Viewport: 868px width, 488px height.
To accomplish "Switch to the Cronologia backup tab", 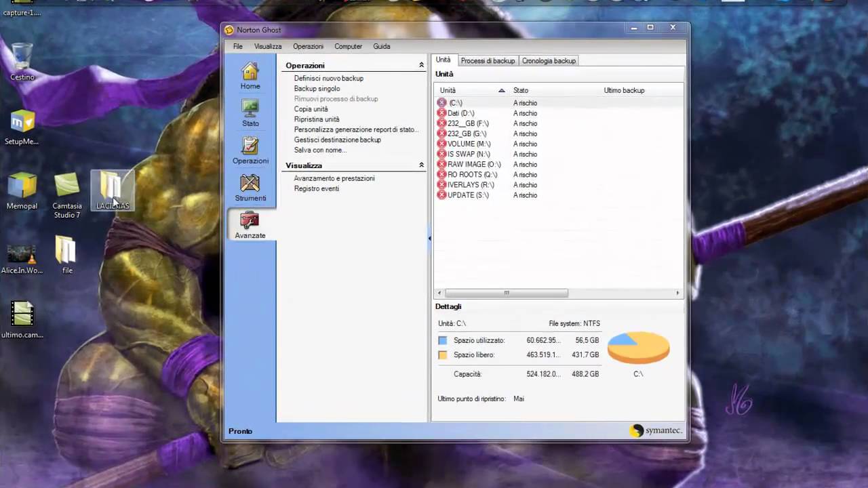I will click(549, 61).
